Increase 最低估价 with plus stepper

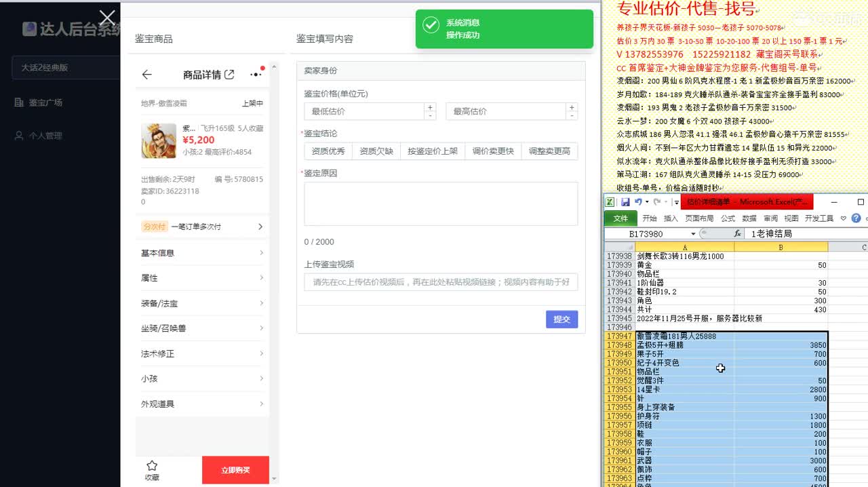[x=430, y=107]
